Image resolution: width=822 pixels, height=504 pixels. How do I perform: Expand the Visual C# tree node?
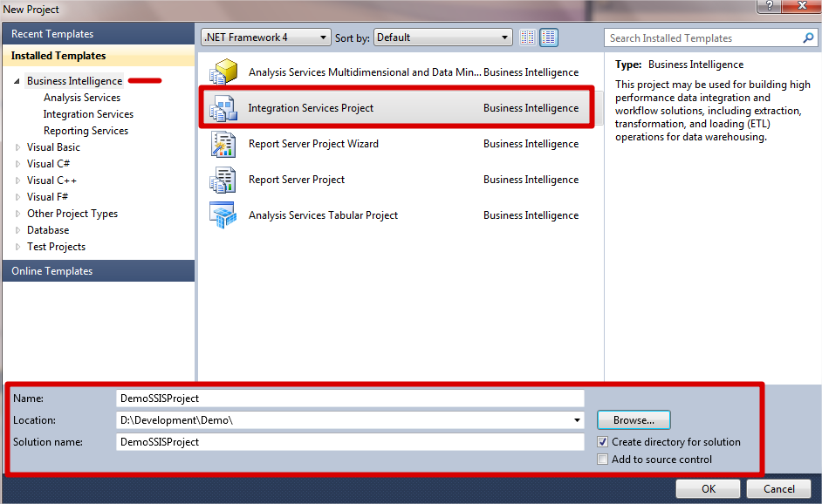18,164
